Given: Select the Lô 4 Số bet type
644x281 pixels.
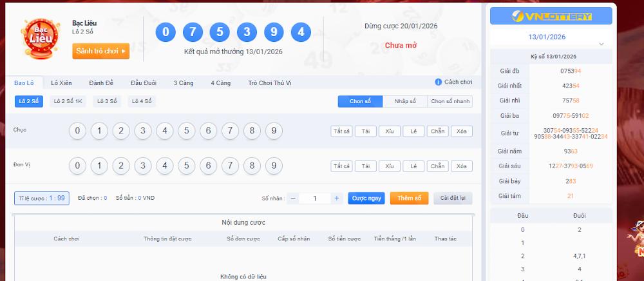Looking at the screenshot, I should coord(142,101).
